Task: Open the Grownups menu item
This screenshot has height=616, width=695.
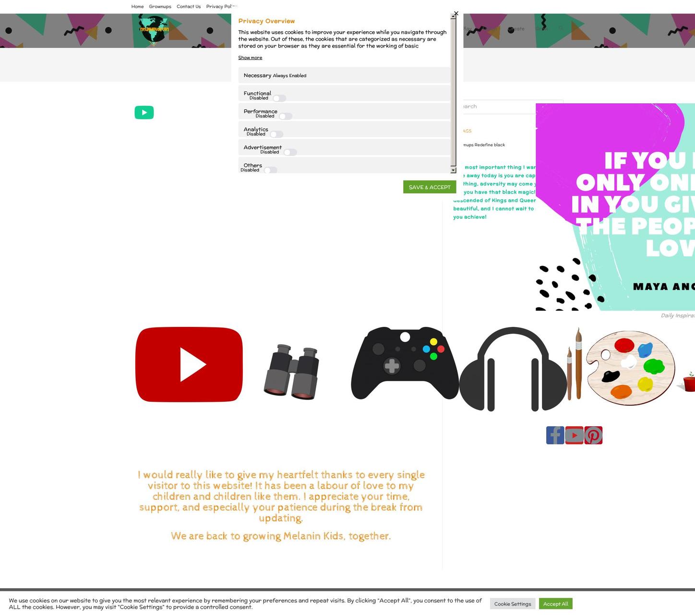Action: click(x=160, y=7)
